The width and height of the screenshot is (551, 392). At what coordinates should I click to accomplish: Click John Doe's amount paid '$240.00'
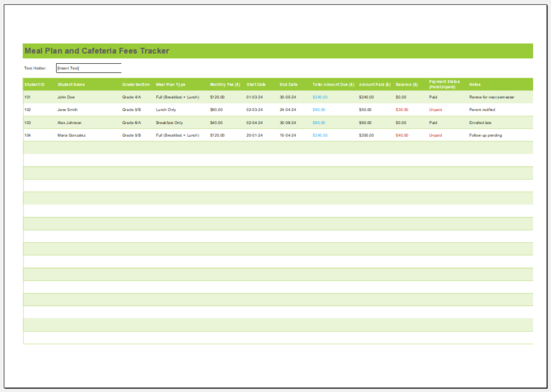pyautogui.click(x=366, y=97)
